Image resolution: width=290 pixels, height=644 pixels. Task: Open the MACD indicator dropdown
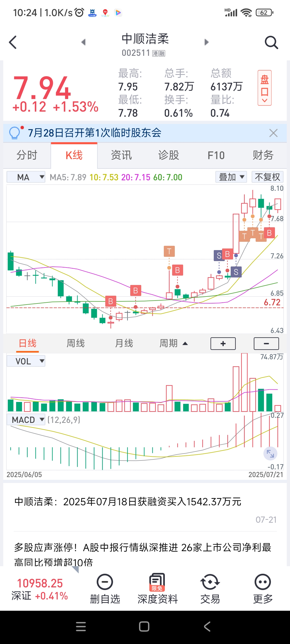26,420
